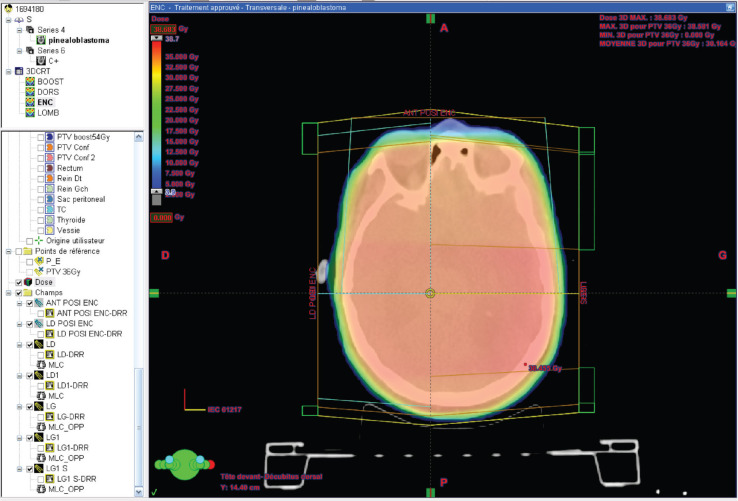Select the BOOST plan icon
The height and width of the screenshot is (501, 738).
coord(30,81)
